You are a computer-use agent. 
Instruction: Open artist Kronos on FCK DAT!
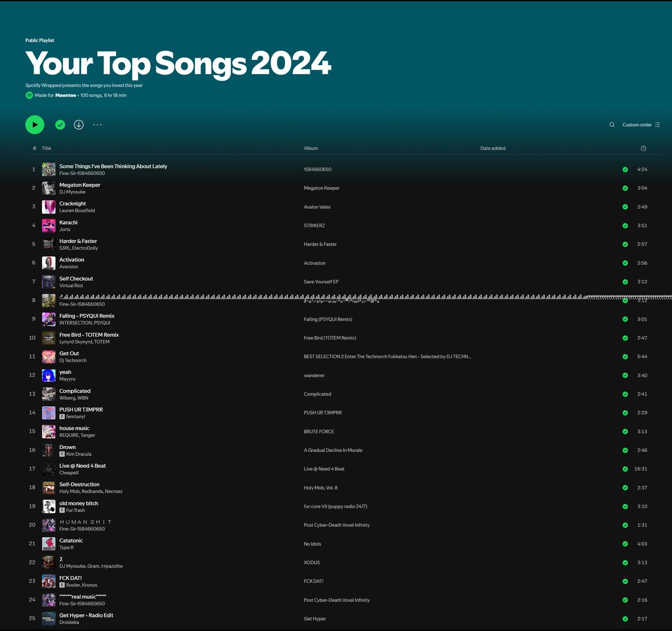click(x=90, y=585)
